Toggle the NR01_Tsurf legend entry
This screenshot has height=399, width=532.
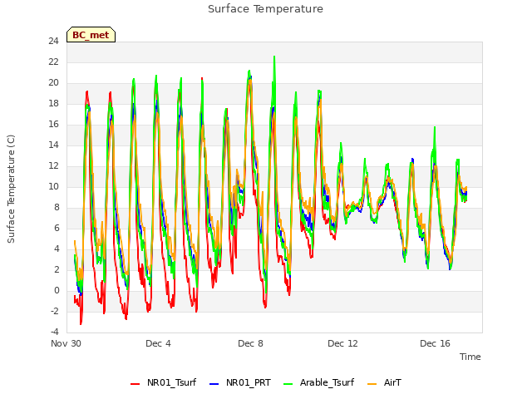click(164, 382)
